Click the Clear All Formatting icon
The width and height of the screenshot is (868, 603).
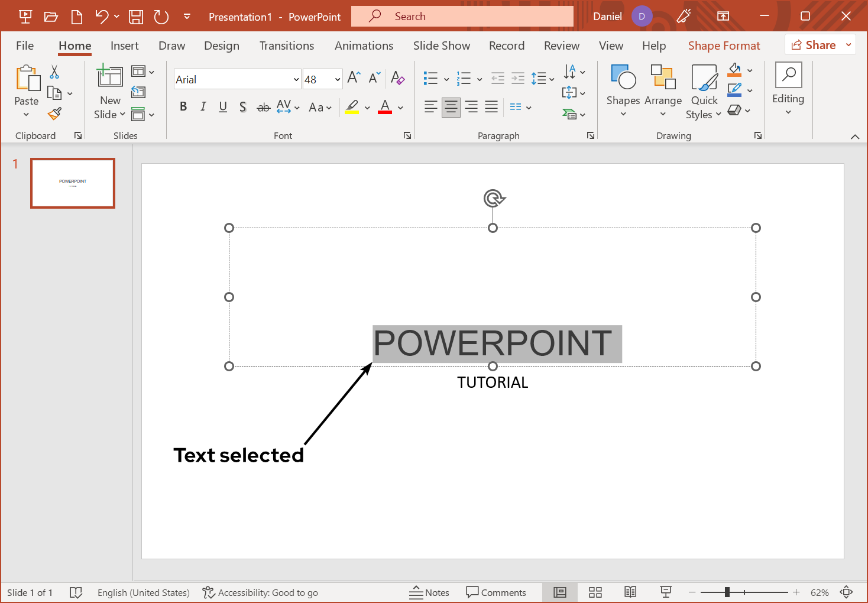click(397, 78)
